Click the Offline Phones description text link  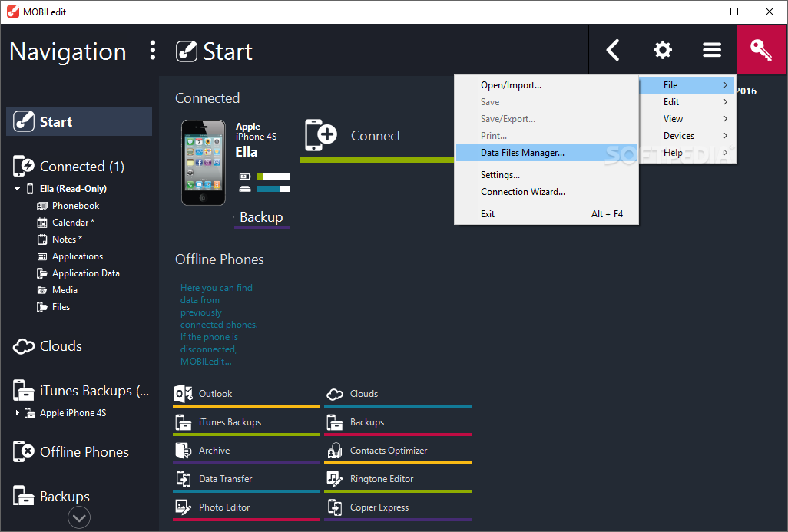point(219,325)
